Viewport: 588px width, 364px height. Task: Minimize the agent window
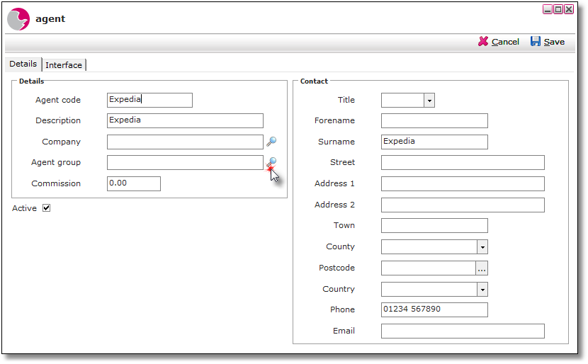click(548, 9)
